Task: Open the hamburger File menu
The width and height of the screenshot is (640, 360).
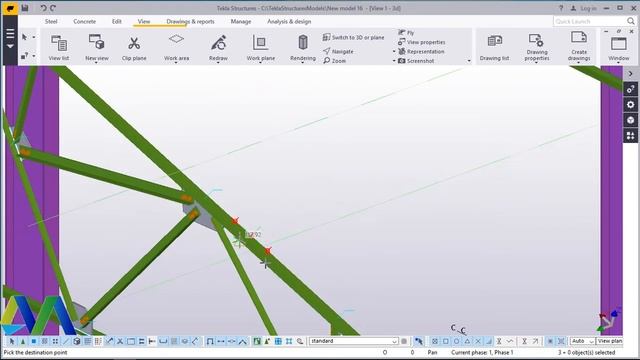Action: click(x=10, y=33)
